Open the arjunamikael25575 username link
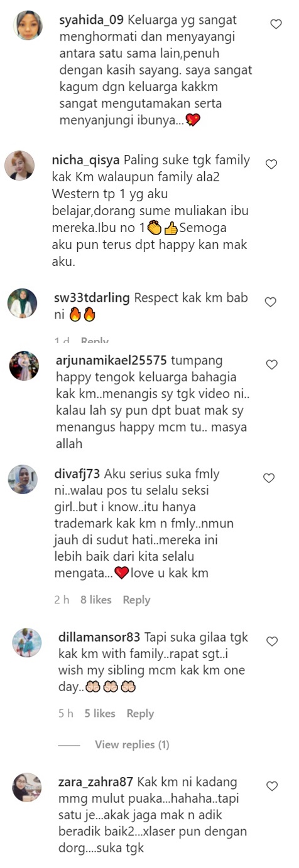Image resolution: width=299 pixels, height=868 pixels. point(111,360)
